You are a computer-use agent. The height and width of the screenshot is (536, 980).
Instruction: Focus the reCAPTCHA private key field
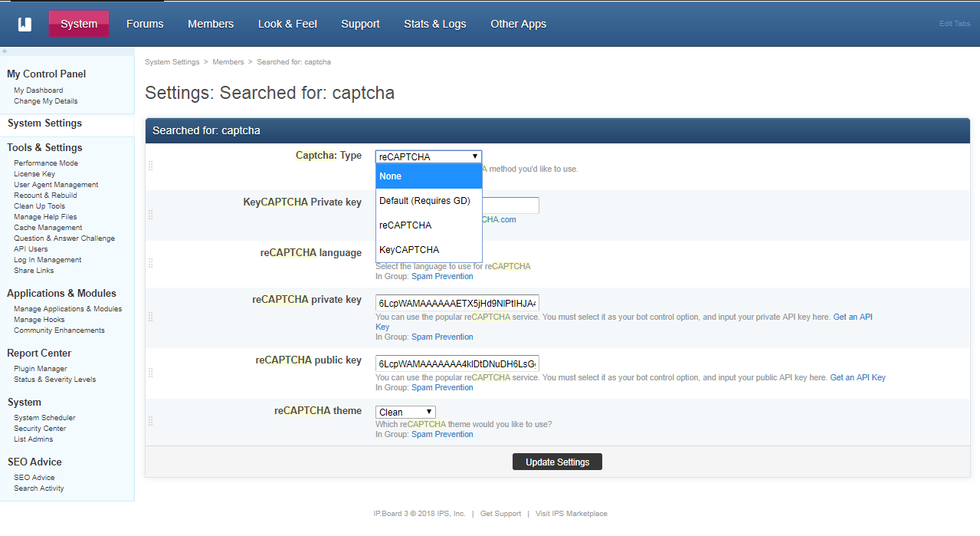(457, 302)
